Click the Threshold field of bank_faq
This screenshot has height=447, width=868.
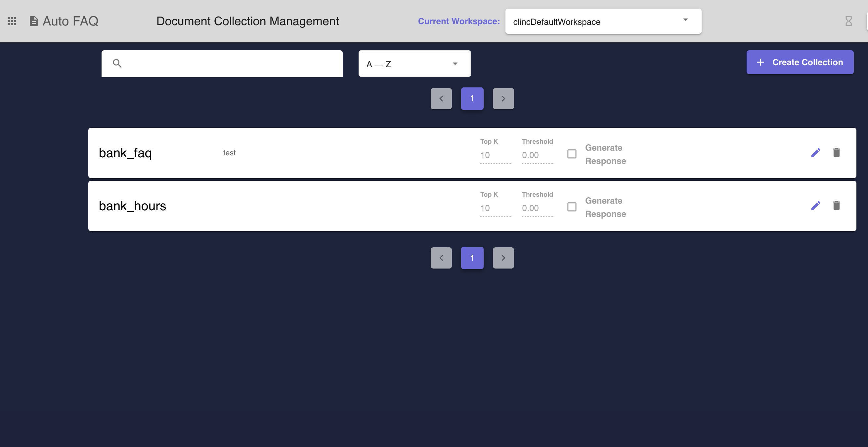click(x=537, y=156)
